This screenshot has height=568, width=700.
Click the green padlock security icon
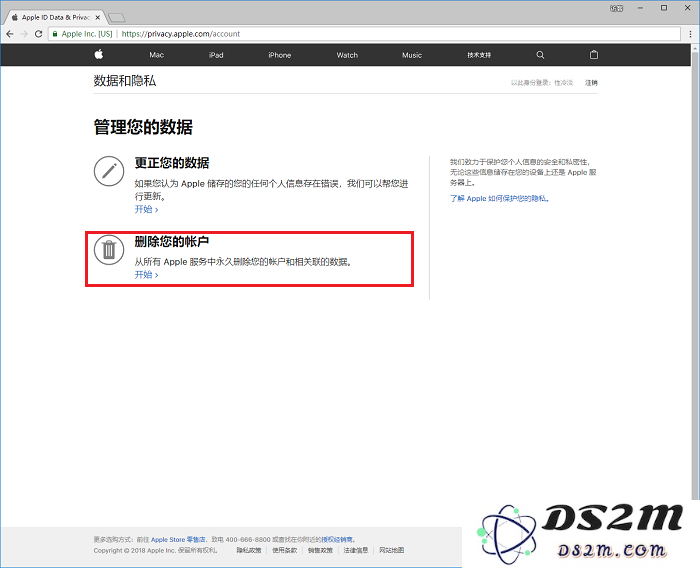[55, 34]
